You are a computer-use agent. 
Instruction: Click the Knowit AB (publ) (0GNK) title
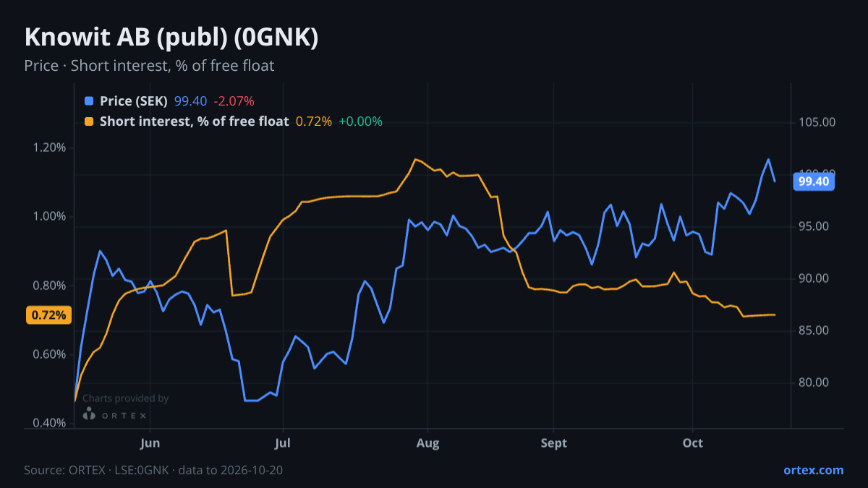point(171,38)
